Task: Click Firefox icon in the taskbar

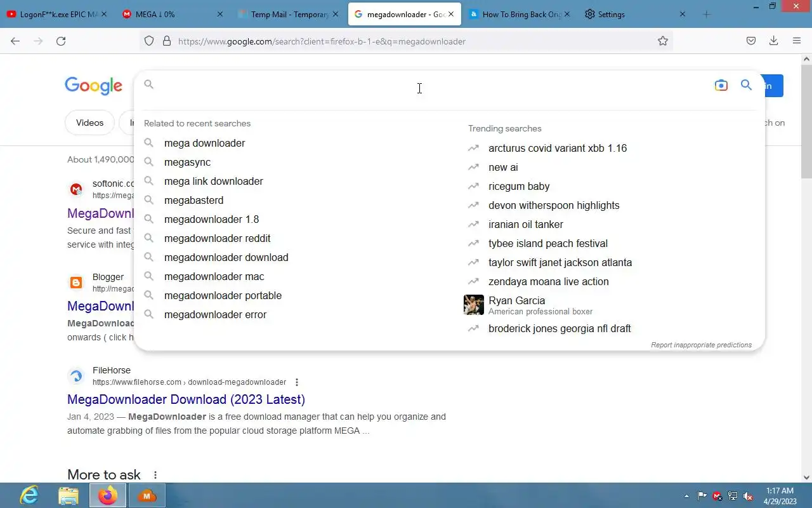Action: coord(108,495)
